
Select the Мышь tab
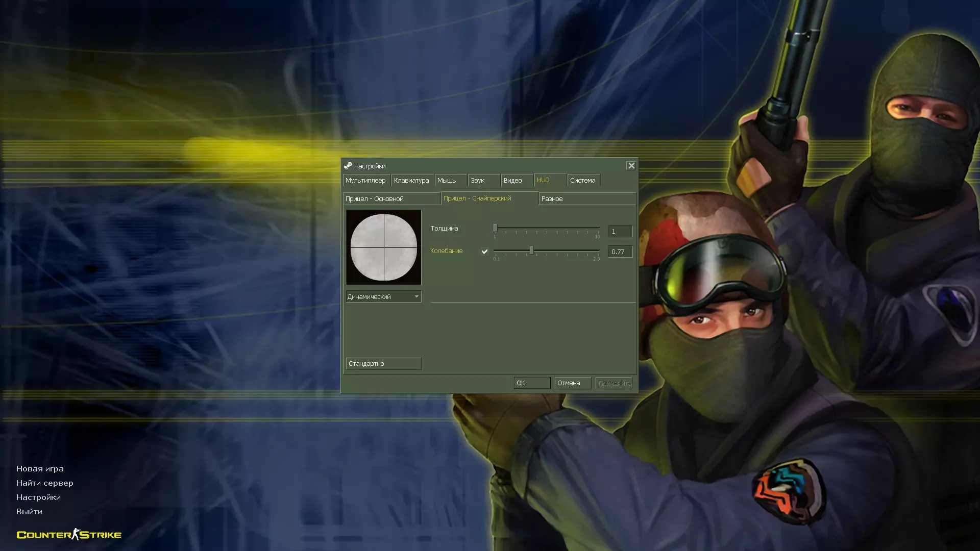[x=447, y=181]
